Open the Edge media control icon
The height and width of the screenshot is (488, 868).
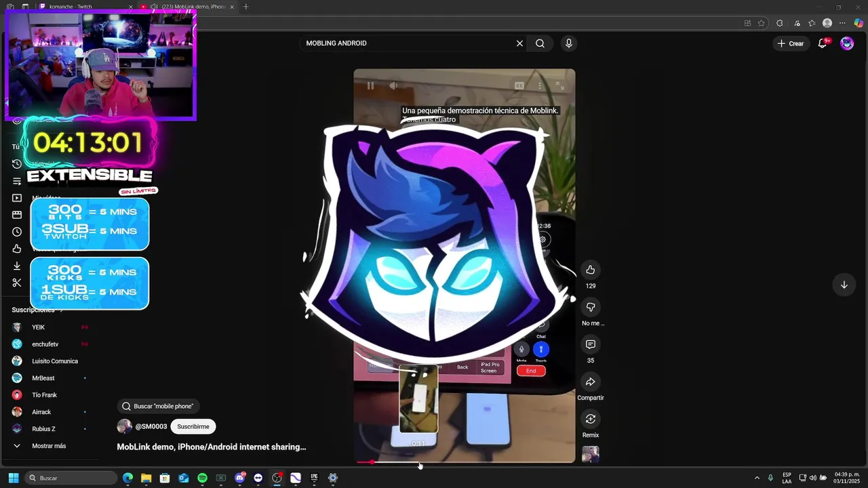point(797,23)
